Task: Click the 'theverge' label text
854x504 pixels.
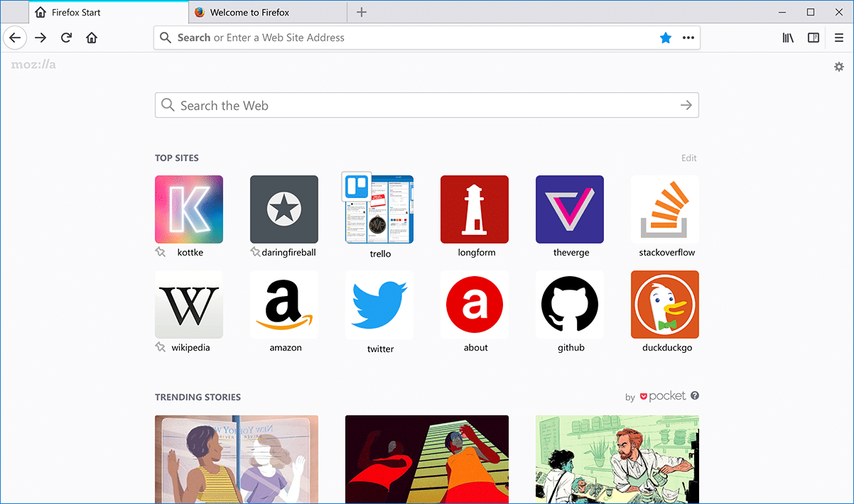Action: coord(571,252)
